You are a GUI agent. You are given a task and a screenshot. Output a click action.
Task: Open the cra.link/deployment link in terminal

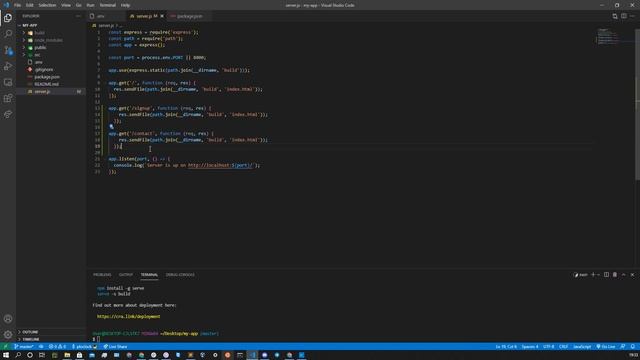129,316
